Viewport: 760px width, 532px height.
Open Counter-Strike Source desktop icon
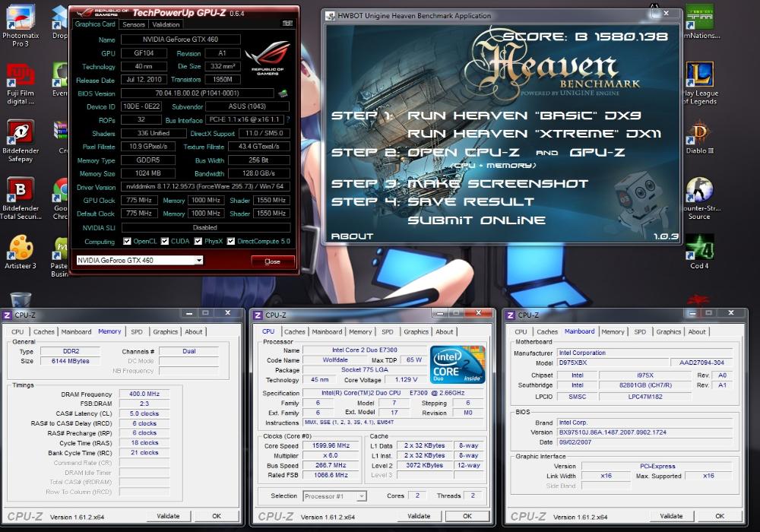click(x=699, y=198)
